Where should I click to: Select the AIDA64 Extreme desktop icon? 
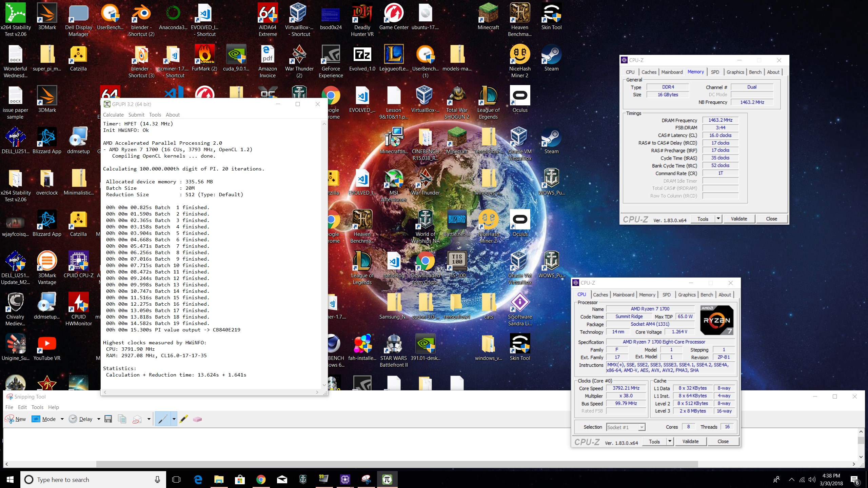[x=268, y=20]
